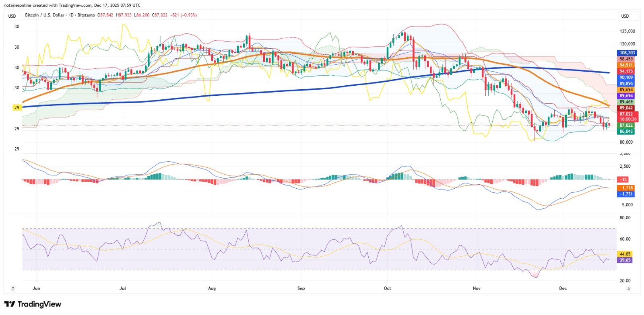Click the blue -1,731 MACD value
The width and height of the screenshot is (644, 315).
(626, 194)
